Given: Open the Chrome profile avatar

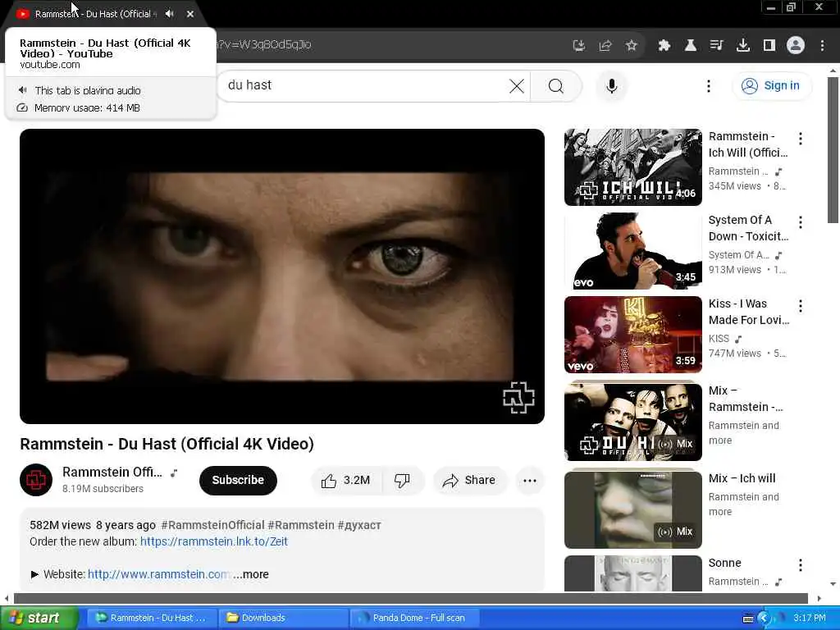Looking at the screenshot, I should (x=796, y=46).
